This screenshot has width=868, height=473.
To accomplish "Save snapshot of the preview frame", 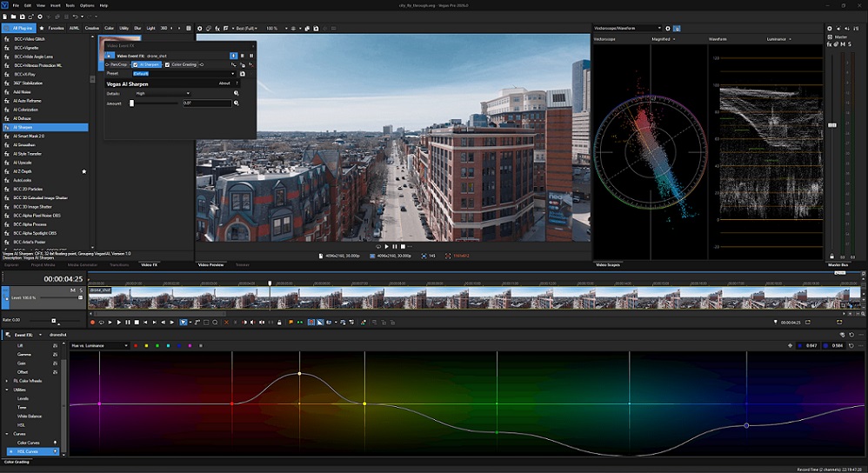I will click(x=316, y=28).
